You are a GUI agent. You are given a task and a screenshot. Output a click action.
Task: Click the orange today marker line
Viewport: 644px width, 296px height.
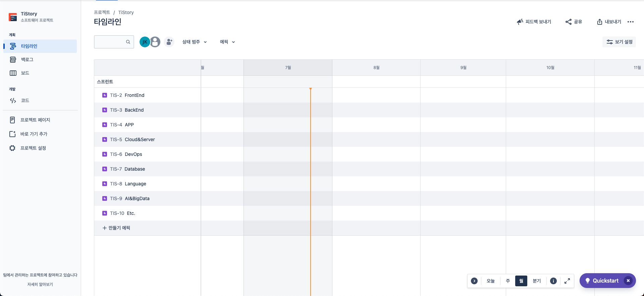point(311,191)
